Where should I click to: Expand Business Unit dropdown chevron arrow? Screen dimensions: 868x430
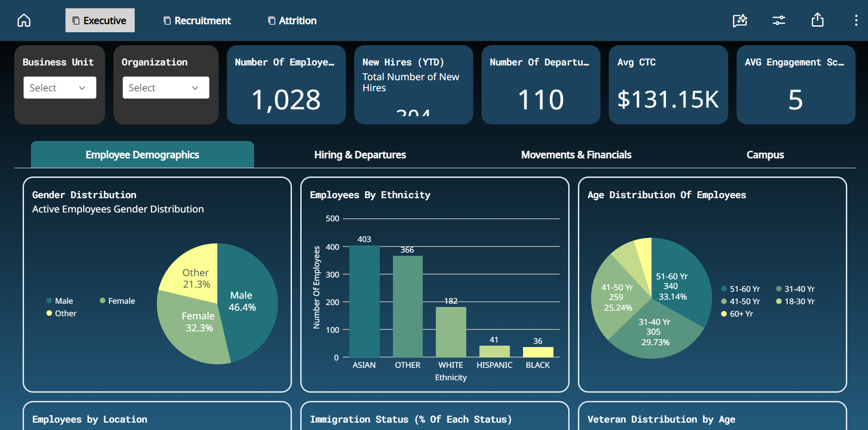click(82, 88)
